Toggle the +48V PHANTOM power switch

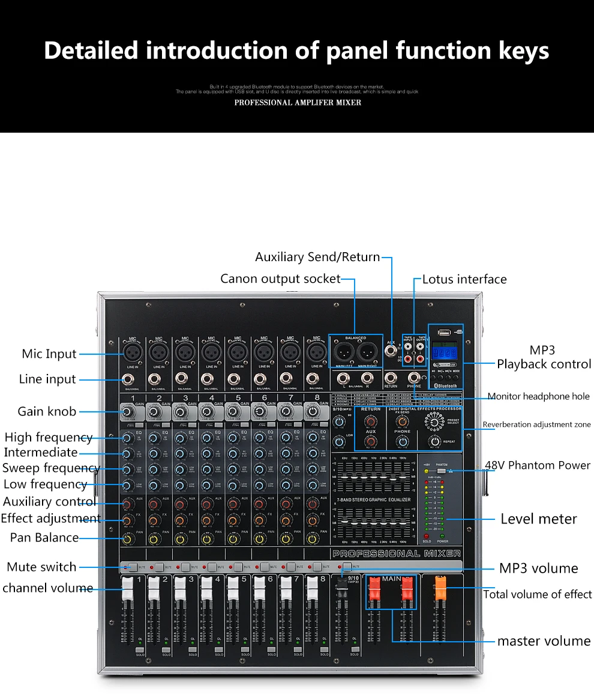coord(442,471)
